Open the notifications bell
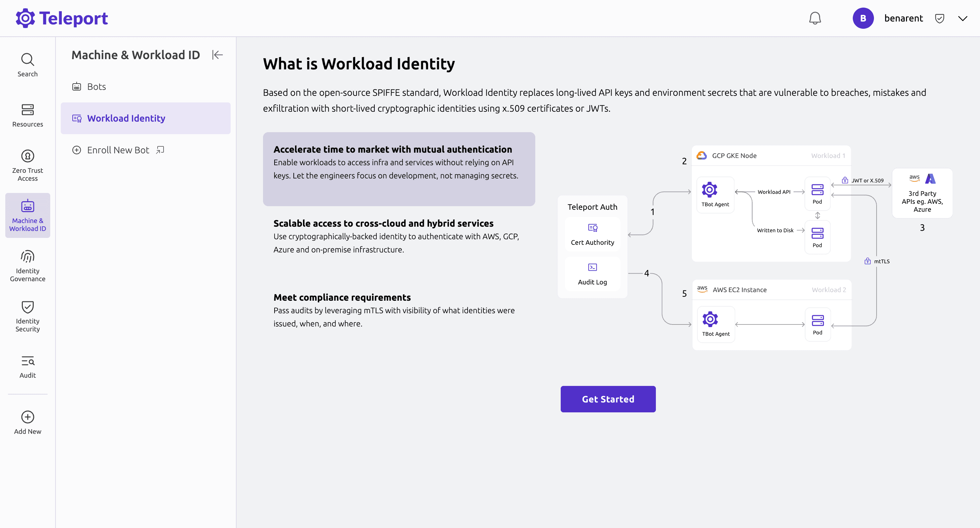980x528 pixels. [x=814, y=18]
